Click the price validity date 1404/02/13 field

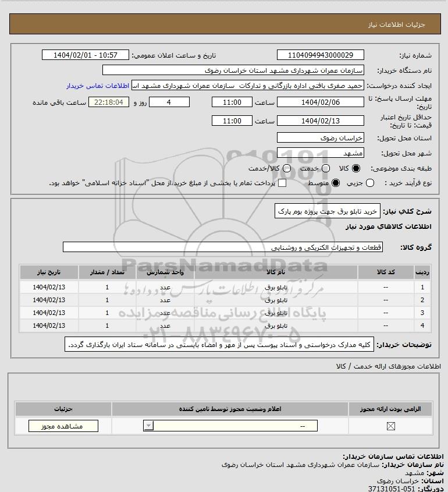pyautogui.click(x=321, y=121)
